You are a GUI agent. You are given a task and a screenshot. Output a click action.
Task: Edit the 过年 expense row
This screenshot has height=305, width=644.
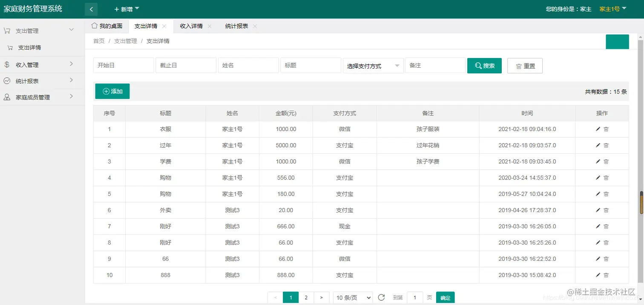(x=598, y=145)
